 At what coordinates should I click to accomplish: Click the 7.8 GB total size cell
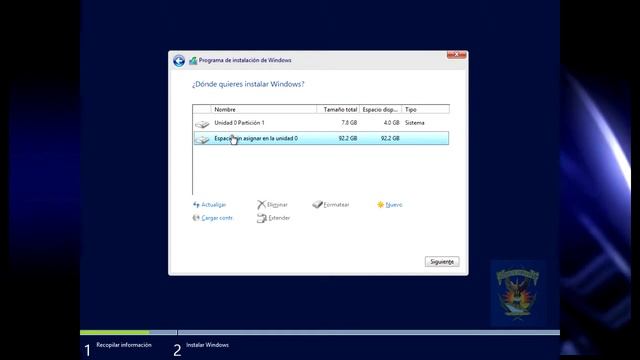coord(349,123)
